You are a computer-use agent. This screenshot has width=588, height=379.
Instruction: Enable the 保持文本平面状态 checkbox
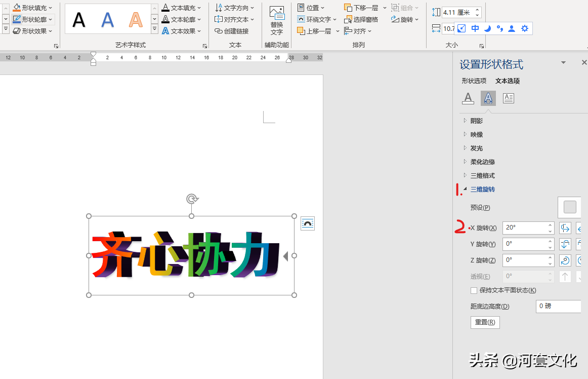tap(474, 290)
